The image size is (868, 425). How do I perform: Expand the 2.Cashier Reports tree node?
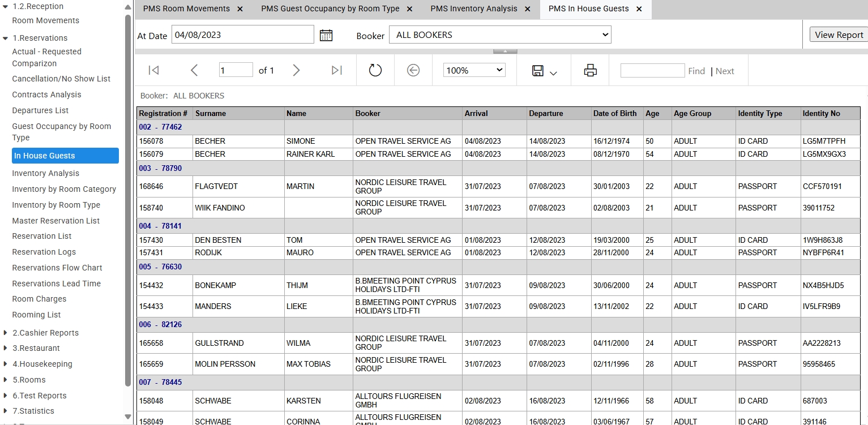pyautogui.click(x=6, y=333)
